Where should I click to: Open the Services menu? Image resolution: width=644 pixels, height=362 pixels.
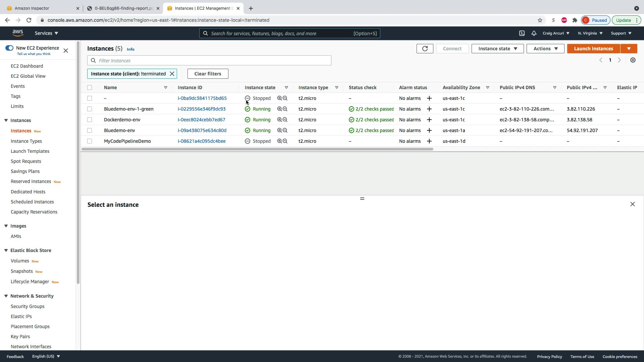tap(46, 33)
